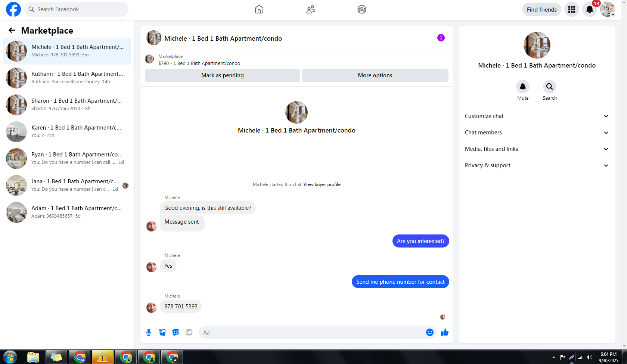Open the nine-dot Menu grid icon
The image size is (627, 364).
coord(572,9)
